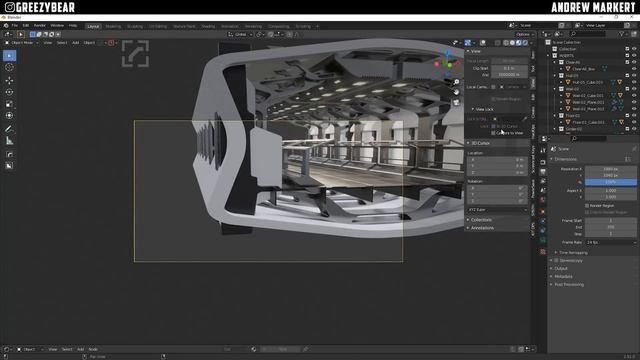The width and height of the screenshot is (640, 360).
Task: Switch to the Modeling workspace tab
Action: point(113,26)
